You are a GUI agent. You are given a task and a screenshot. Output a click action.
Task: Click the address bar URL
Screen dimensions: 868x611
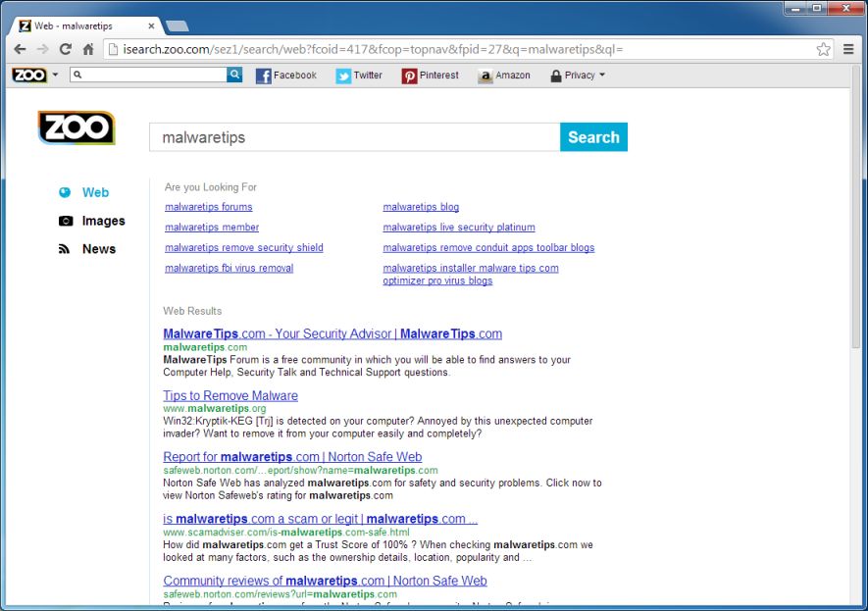click(373, 49)
